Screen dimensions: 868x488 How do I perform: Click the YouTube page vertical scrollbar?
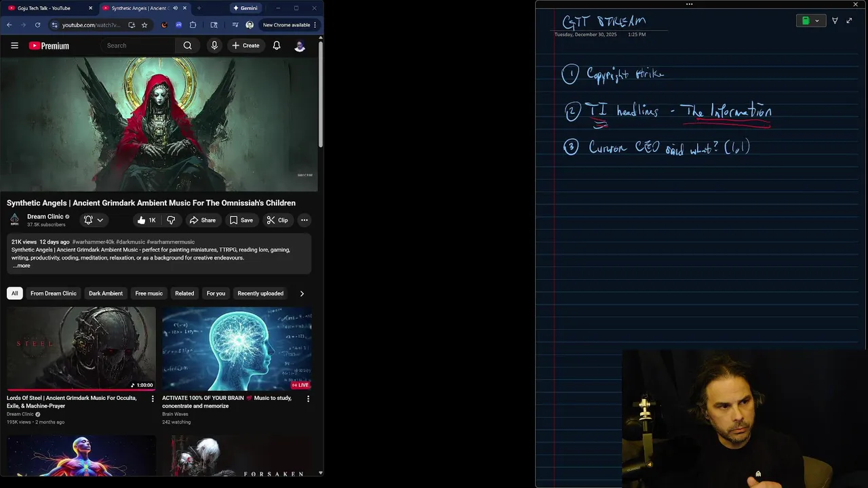tap(321, 95)
